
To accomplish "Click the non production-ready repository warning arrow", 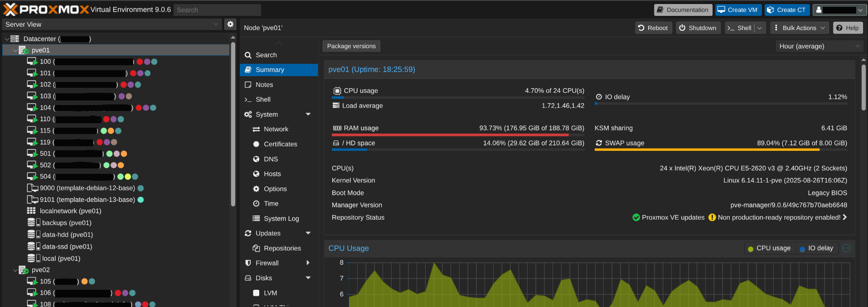I will pyautogui.click(x=845, y=217).
